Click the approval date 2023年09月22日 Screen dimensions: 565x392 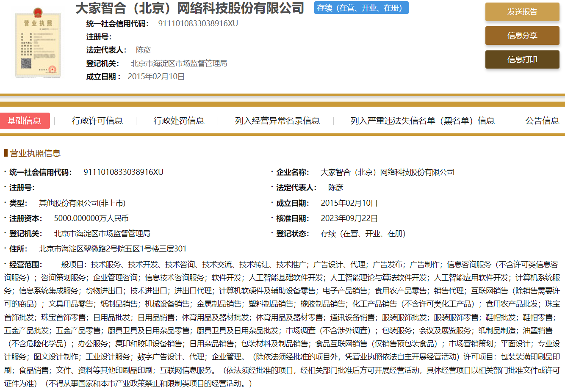349,218
